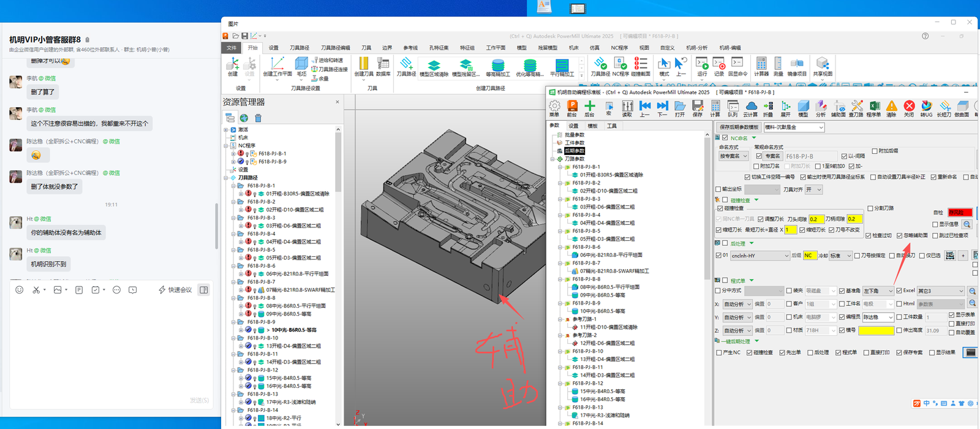980x429 pixels.
Task: Click 清除 warning triangle icon
Action: point(892,106)
